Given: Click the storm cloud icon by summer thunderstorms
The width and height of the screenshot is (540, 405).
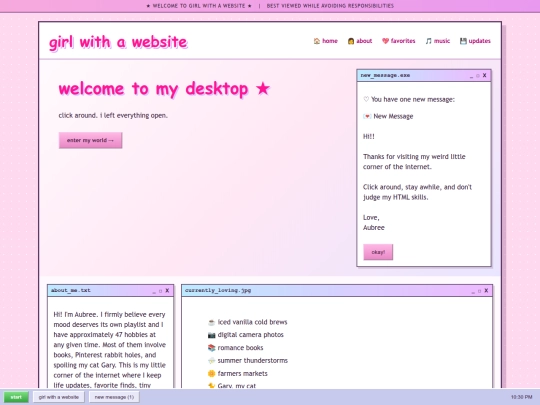Looking at the screenshot, I should (211, 361).
